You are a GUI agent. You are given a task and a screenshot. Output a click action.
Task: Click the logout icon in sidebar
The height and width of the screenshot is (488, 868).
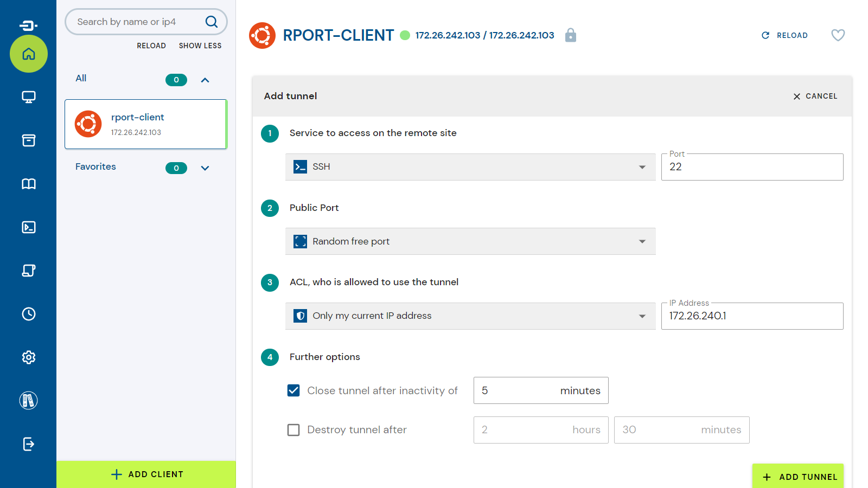pos(29,444)
